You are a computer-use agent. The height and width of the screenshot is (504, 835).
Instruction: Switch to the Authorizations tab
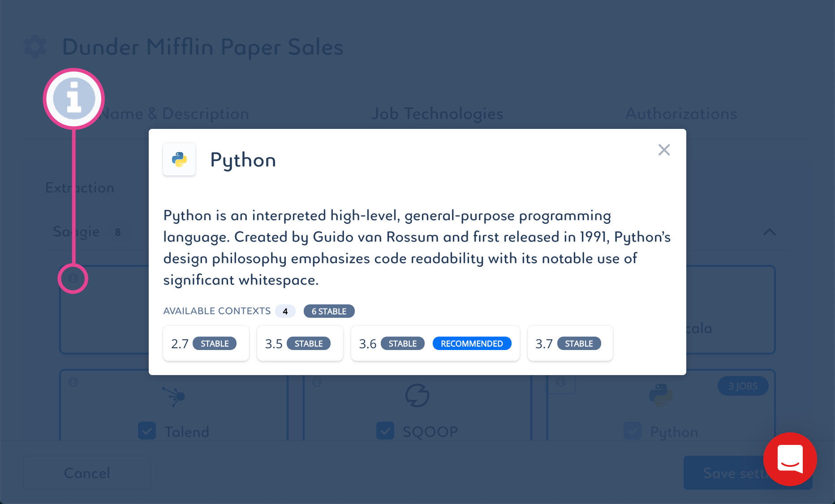coord(681,114)
